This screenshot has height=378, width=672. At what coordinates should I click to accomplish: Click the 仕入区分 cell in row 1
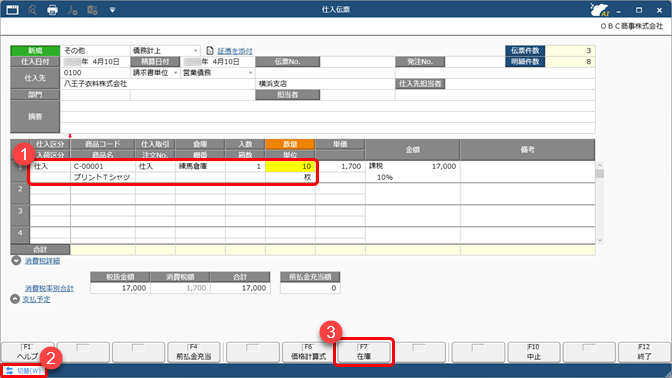pos(50,166)
